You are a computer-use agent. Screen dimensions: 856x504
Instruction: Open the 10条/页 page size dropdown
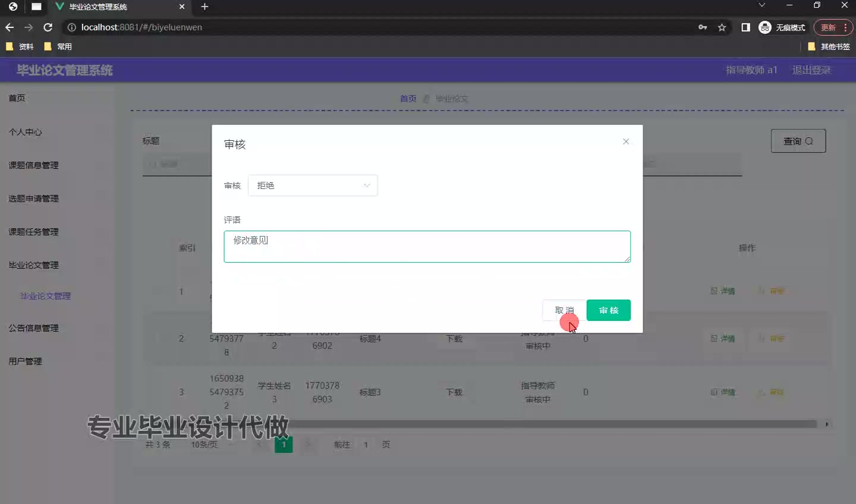coord(205,444)
